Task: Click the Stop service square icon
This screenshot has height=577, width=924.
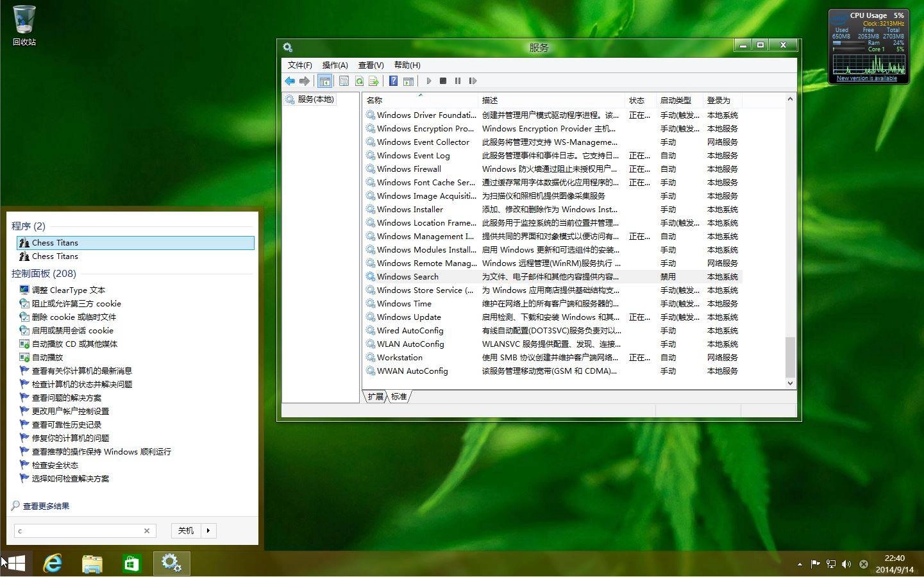Action: click(443, 81)
